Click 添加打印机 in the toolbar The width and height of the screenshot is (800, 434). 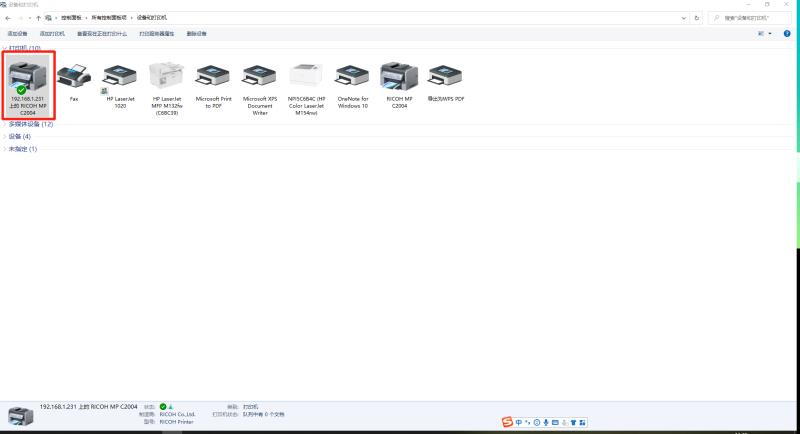click(x=52, y=34)
